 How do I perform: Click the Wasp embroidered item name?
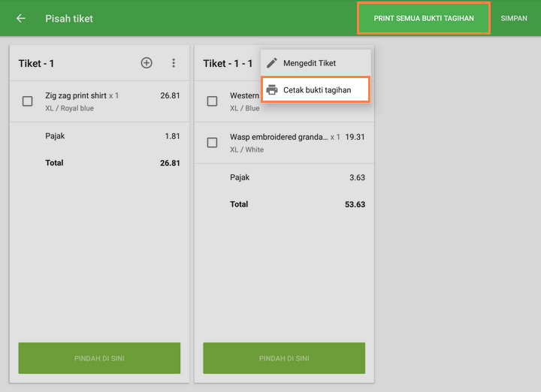(x=279, y=137)
